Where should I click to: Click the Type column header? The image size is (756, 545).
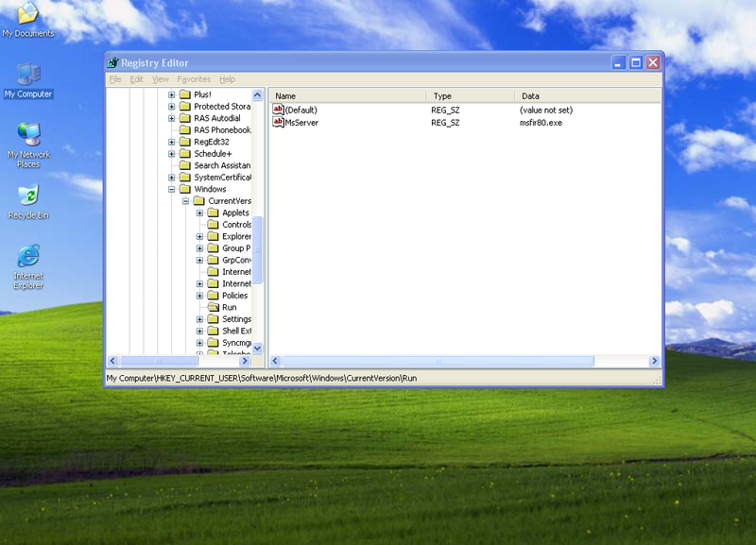[471, 96]
